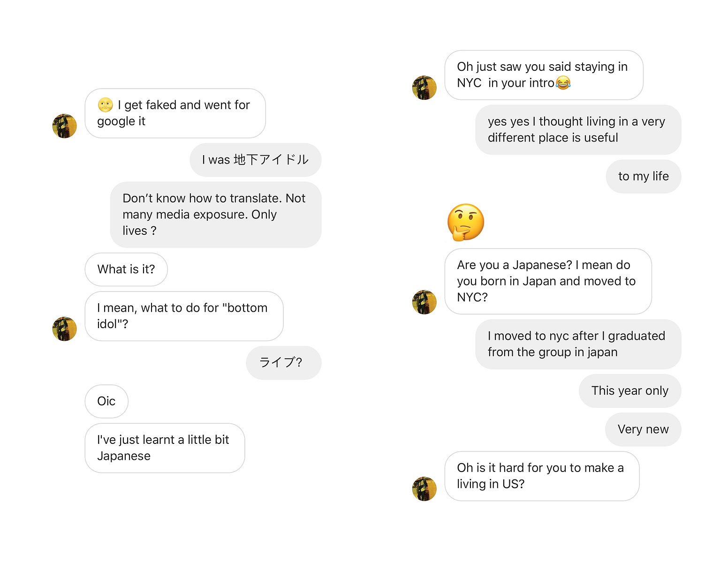The width and height of the screenshot is (728, 562).
Task: Select the 'Very new' message bubble
Action: click(643, 429)
